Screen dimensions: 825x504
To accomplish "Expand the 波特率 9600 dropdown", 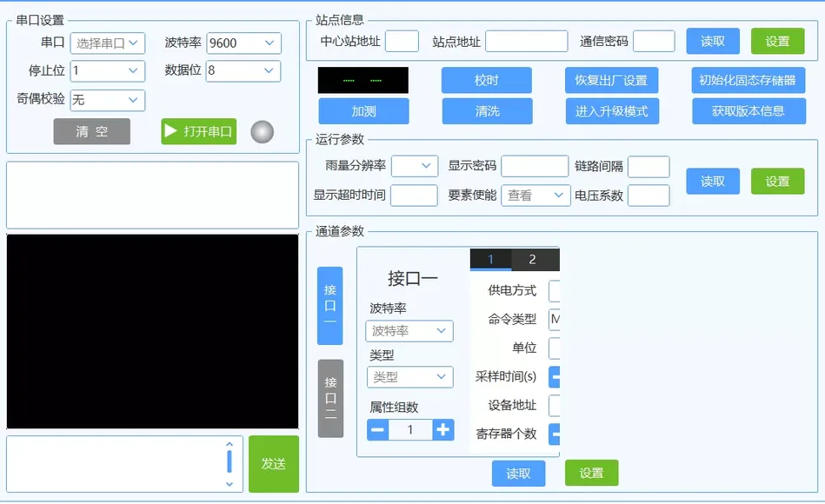I will click(243, 43).
